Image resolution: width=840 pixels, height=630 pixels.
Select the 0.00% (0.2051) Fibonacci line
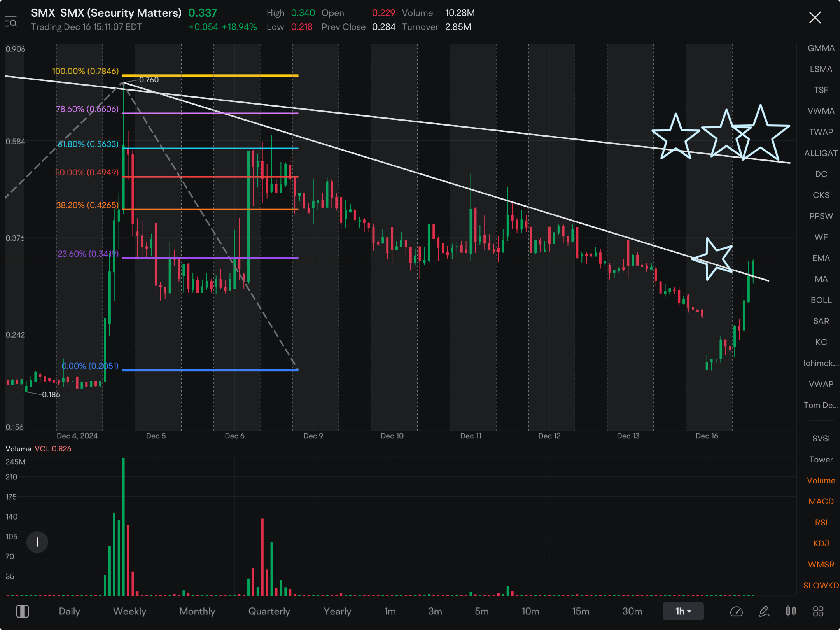pos(210,370)
